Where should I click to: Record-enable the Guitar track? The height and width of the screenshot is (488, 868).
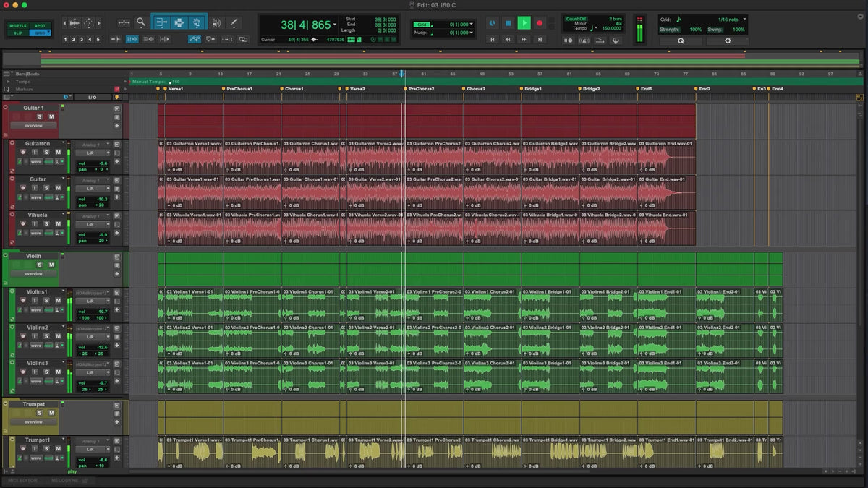click(x=22, y=188)
